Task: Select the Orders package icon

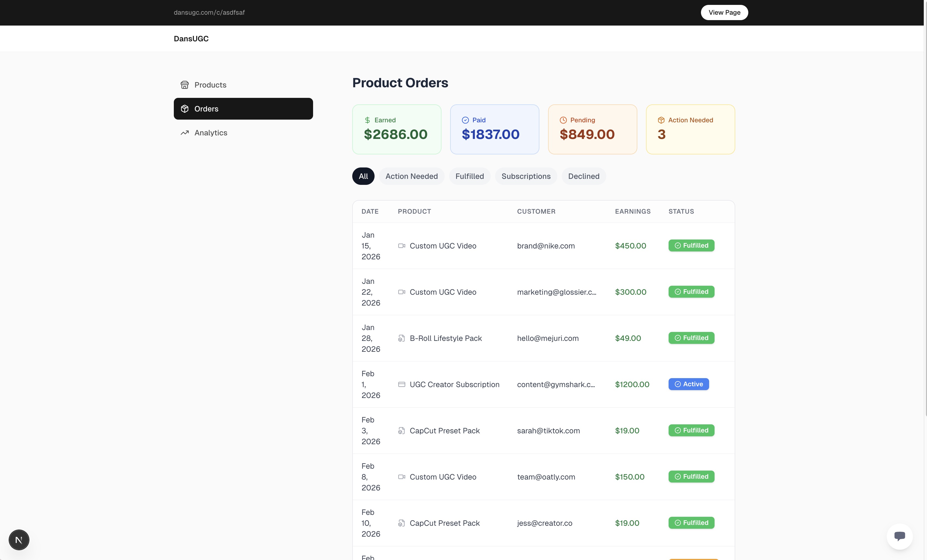Action: [185, 109]
